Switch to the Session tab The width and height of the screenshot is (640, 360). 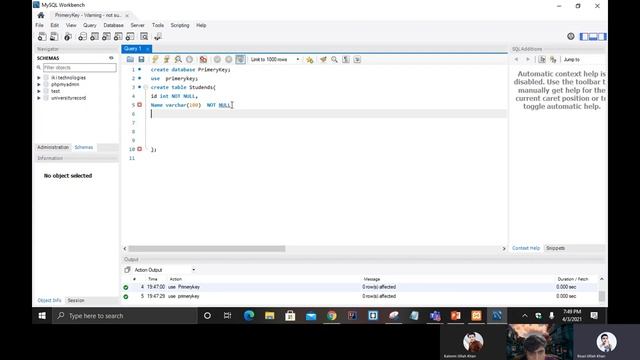tap(76, 300)
